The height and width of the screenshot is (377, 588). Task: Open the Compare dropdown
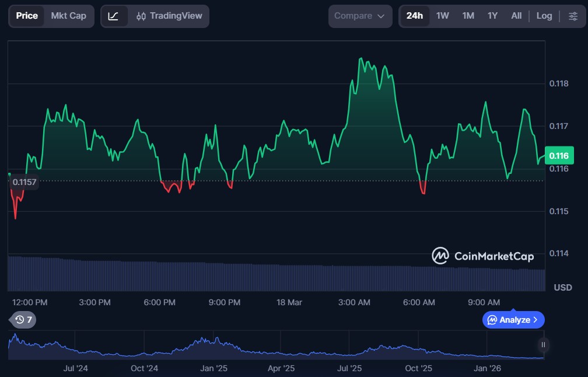[x=360, y=16]
